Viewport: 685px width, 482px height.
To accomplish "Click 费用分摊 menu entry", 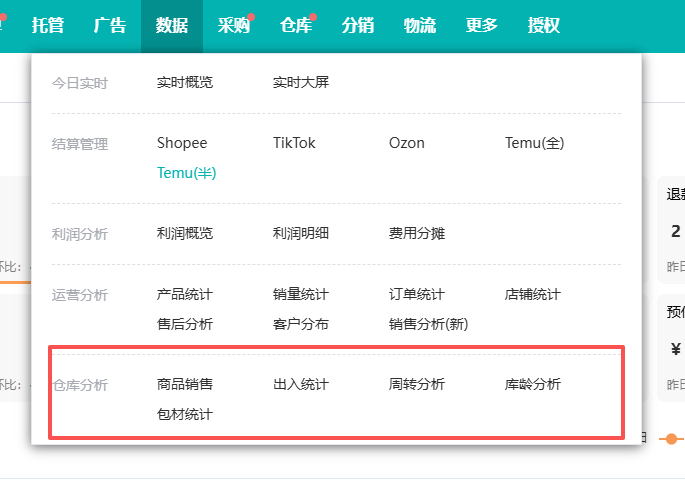I will (417, 233).
